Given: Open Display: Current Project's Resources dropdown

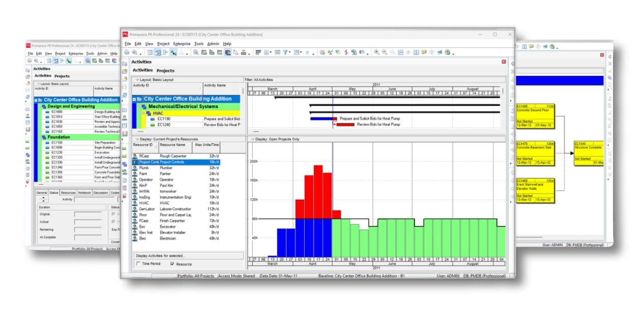Looking at the screenshot, I should pos(136,139).
